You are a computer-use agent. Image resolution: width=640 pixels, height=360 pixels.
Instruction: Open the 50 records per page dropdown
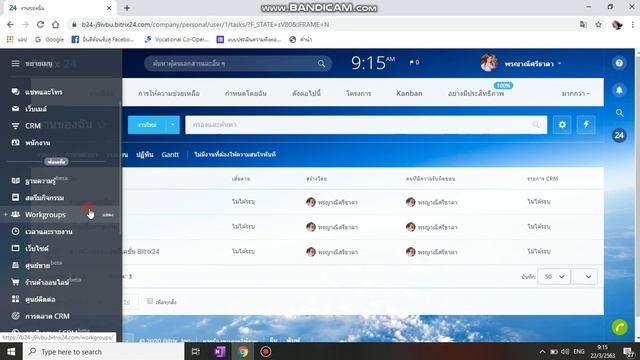[553, 277]
